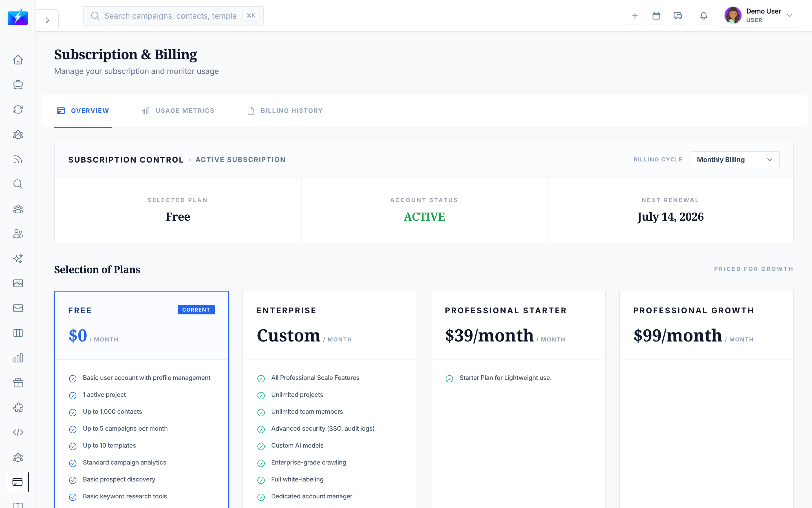Screen dimensions: 812x508
Task: Click 'Dedicated account manager' feature text
Action: click(x=312, y=496)
